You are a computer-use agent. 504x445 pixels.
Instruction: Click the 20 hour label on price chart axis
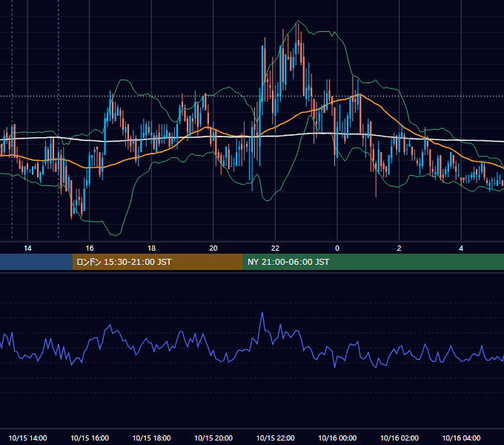click(x=213, y=248)
